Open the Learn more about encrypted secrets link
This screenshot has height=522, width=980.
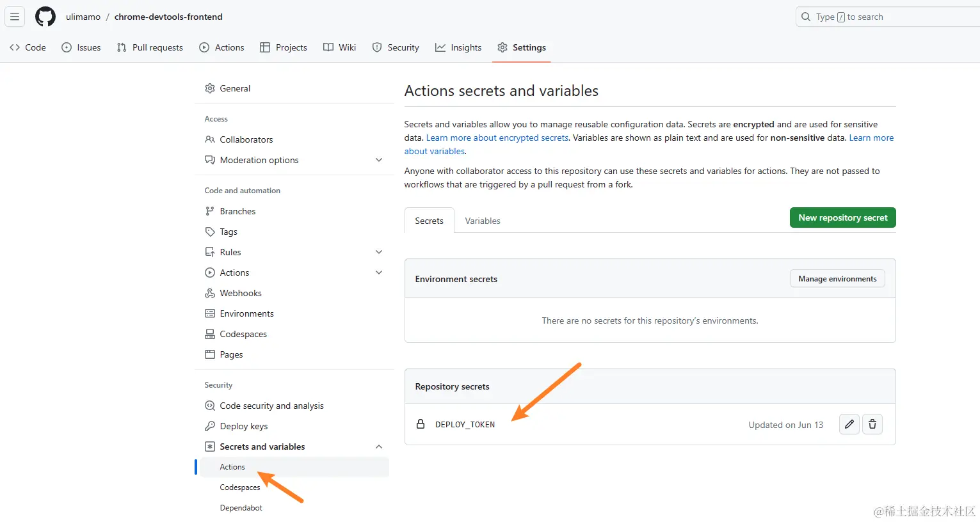click(497, 138)
